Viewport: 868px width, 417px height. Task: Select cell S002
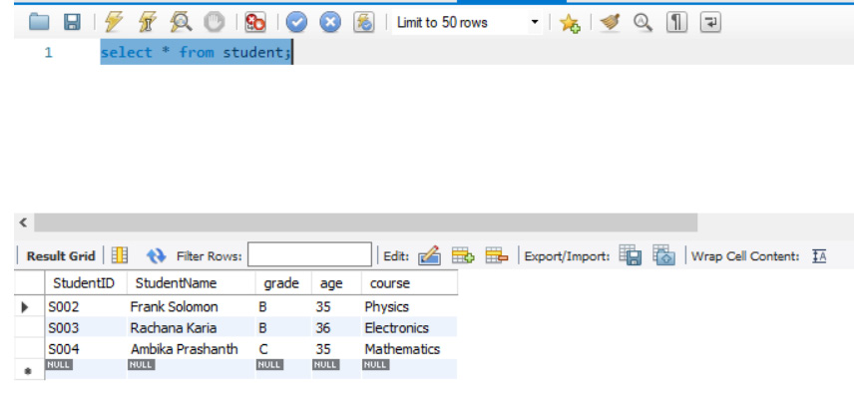85,307
